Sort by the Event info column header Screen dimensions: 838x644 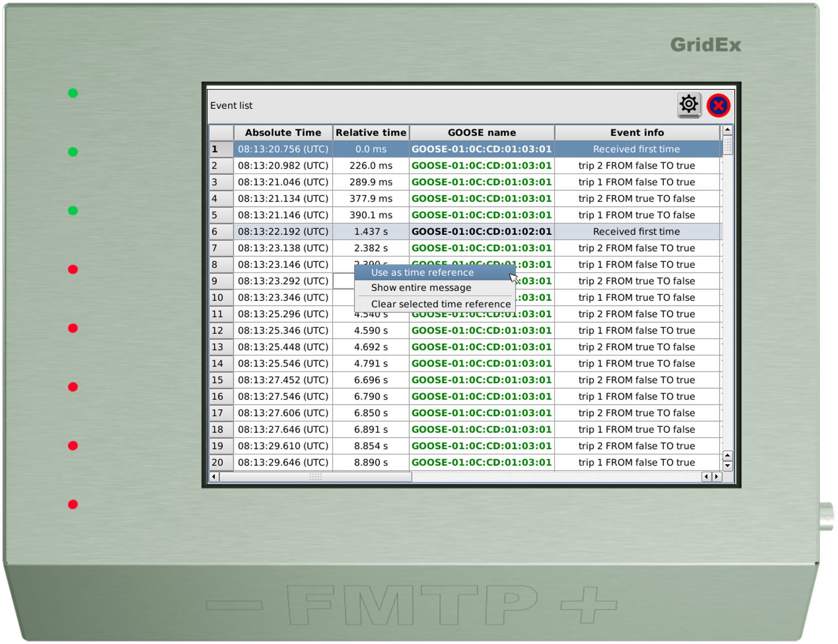pyautogui.click(x=637, y=133)
